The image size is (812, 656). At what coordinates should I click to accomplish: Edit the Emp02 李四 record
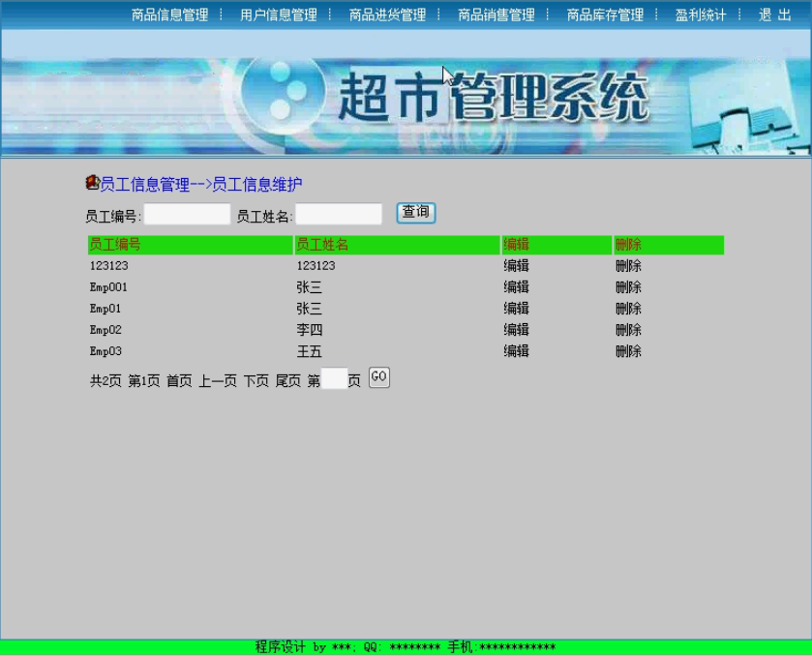tap(516, 330)
